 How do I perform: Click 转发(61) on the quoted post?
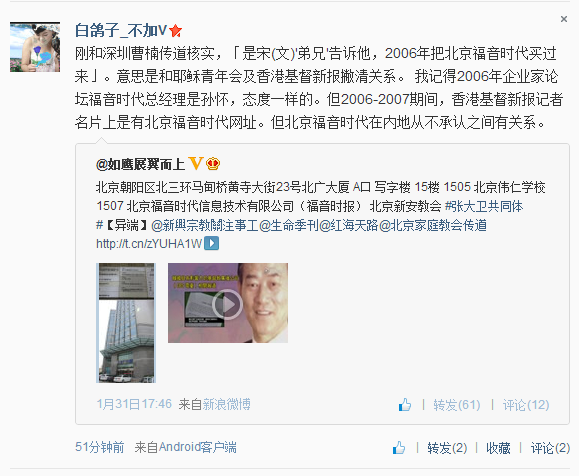click(x=457, y=405)
